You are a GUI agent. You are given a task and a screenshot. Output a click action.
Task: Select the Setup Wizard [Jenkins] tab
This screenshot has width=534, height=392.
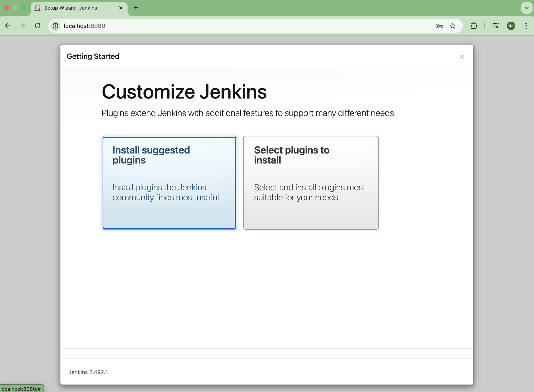coord(71,8)
